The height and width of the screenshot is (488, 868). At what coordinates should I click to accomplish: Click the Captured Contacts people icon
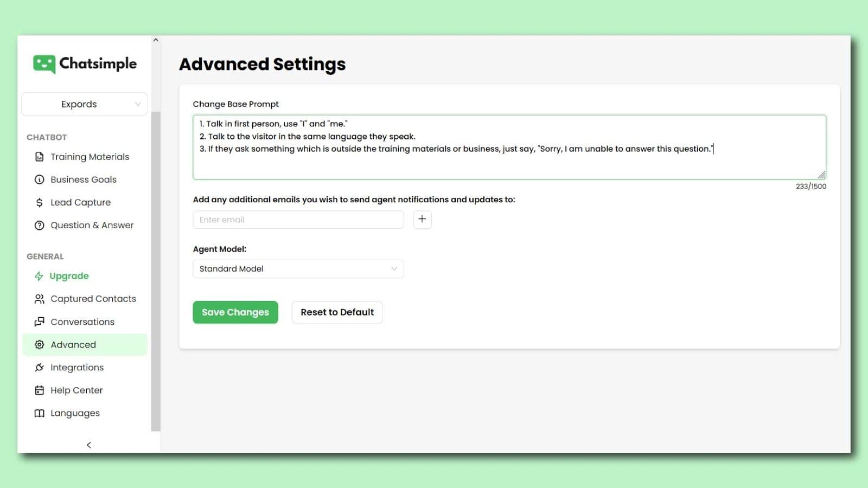click(x=39, y=299)
